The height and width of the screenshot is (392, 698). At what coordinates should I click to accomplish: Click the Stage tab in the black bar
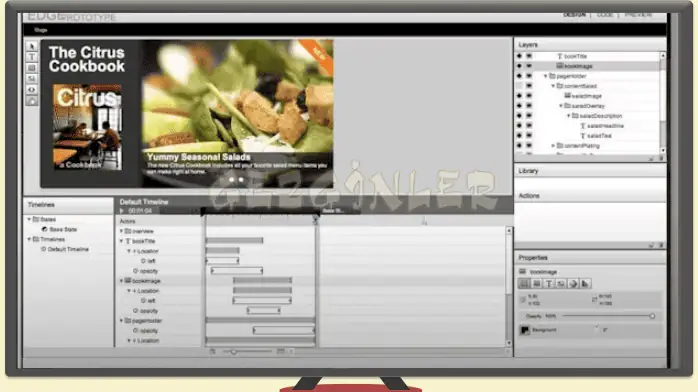coord(41,30)
